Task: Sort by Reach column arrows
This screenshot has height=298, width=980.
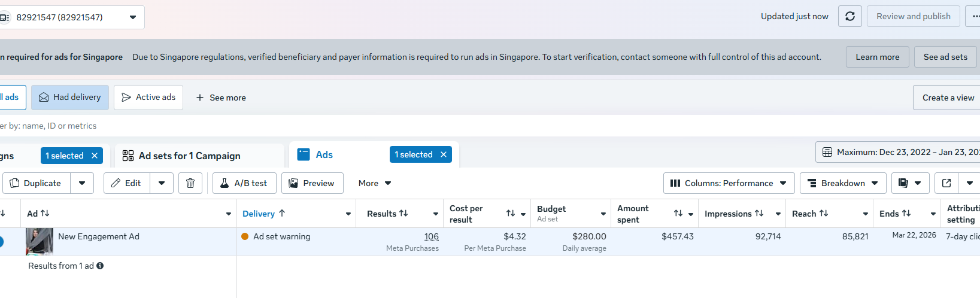Action: click(x=824, y=214)
